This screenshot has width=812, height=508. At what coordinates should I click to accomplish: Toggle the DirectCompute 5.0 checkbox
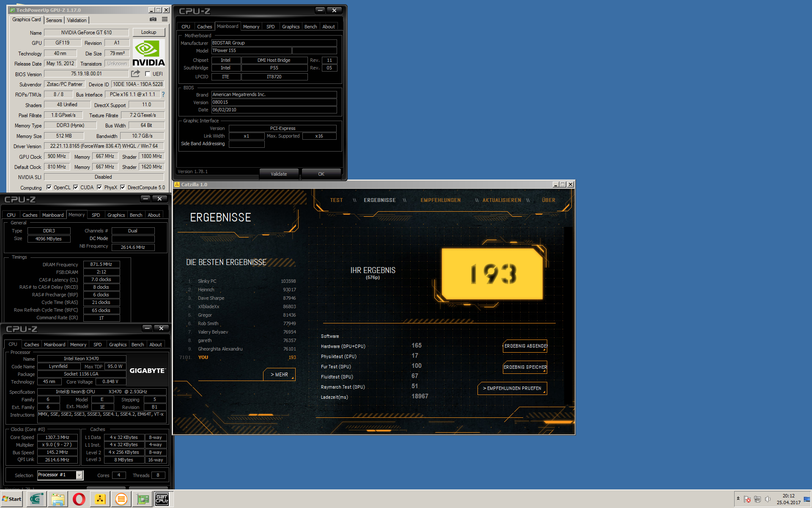point(123,187)
